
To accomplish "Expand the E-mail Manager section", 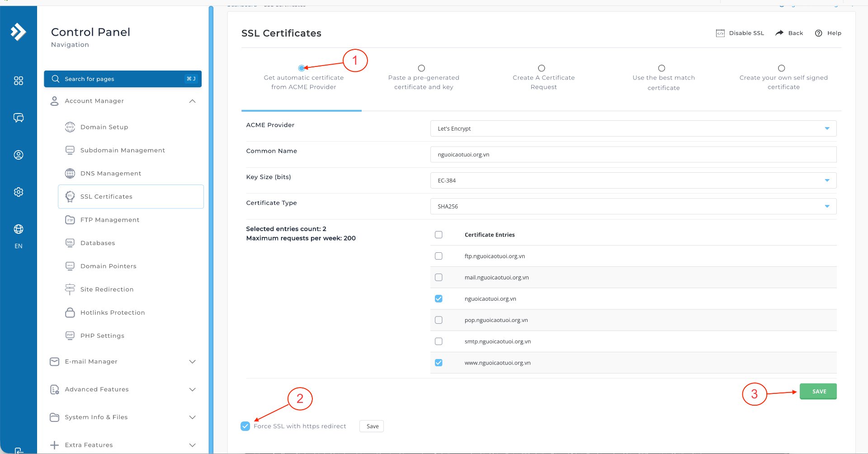I will [192, 362].
